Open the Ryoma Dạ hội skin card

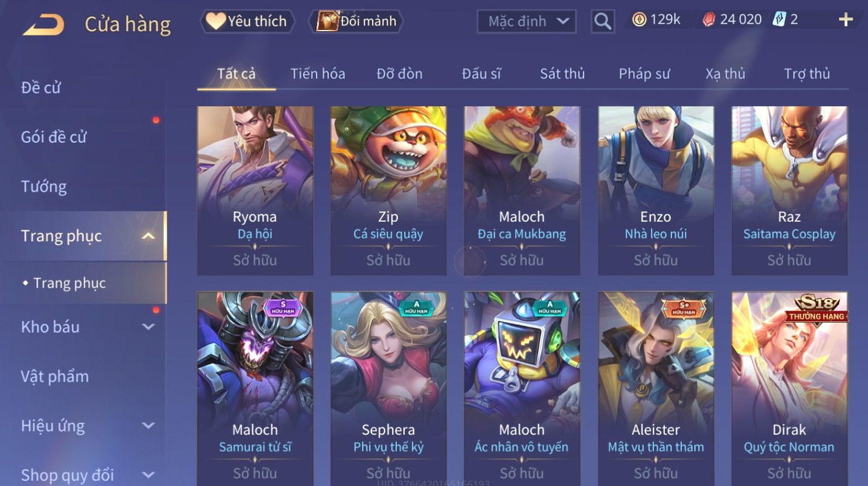255,190
